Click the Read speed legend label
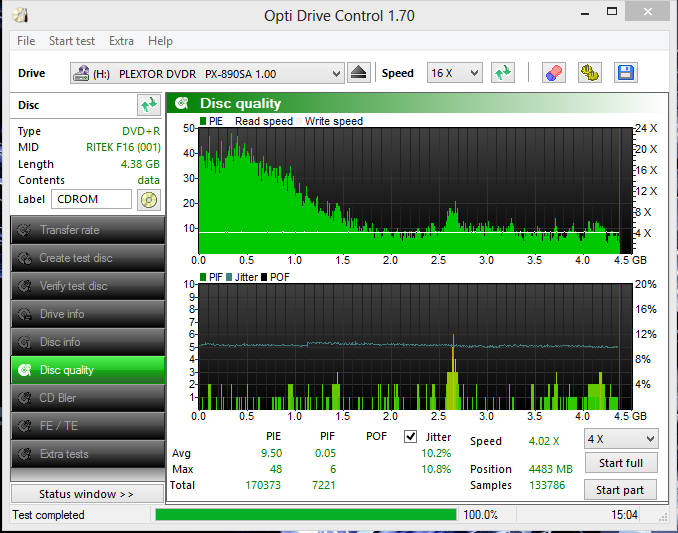678x533 pixels. tap(264, 121)
